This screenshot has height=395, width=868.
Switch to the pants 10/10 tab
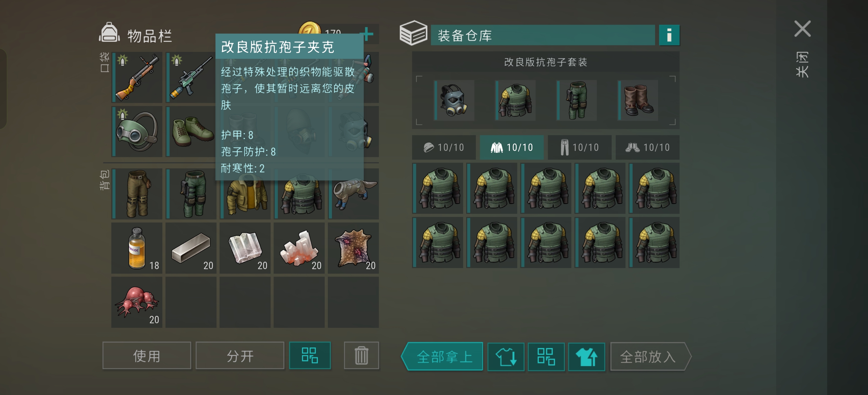[579, 147]
